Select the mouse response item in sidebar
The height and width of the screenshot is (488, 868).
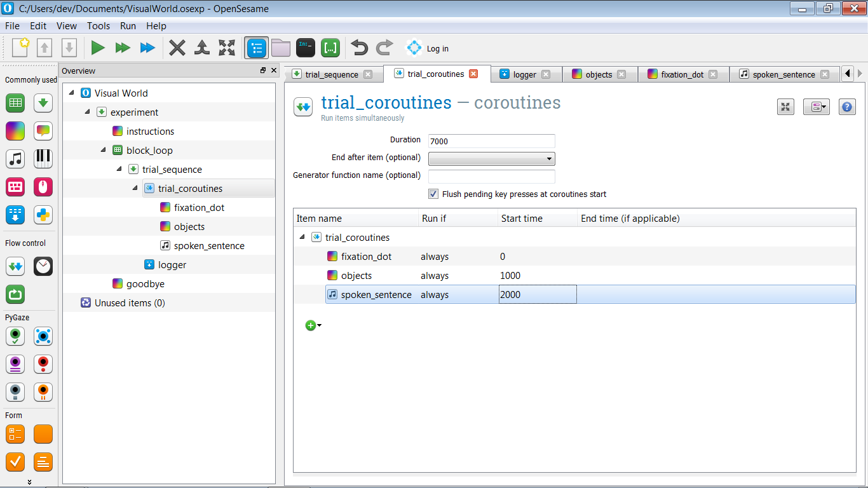[43, 186]
